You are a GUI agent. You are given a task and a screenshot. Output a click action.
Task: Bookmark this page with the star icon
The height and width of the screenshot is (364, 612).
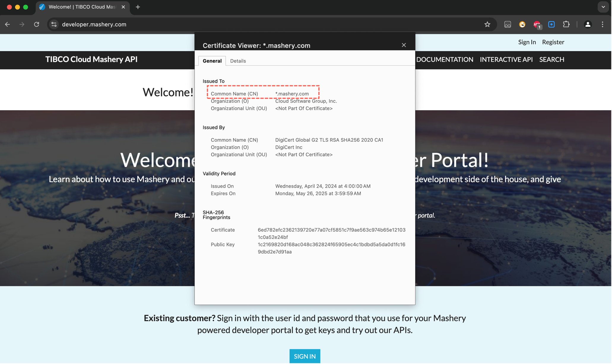coord(487,25)
